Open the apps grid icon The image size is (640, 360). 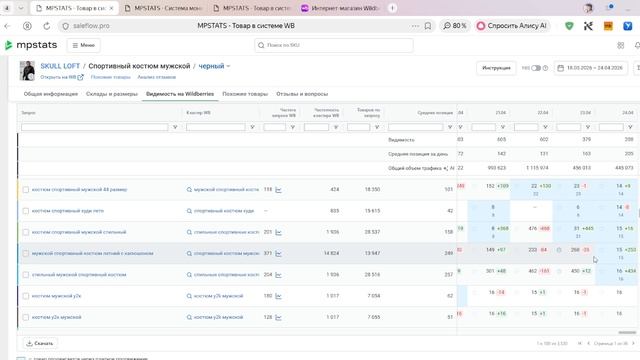click(x=620, y=45)
